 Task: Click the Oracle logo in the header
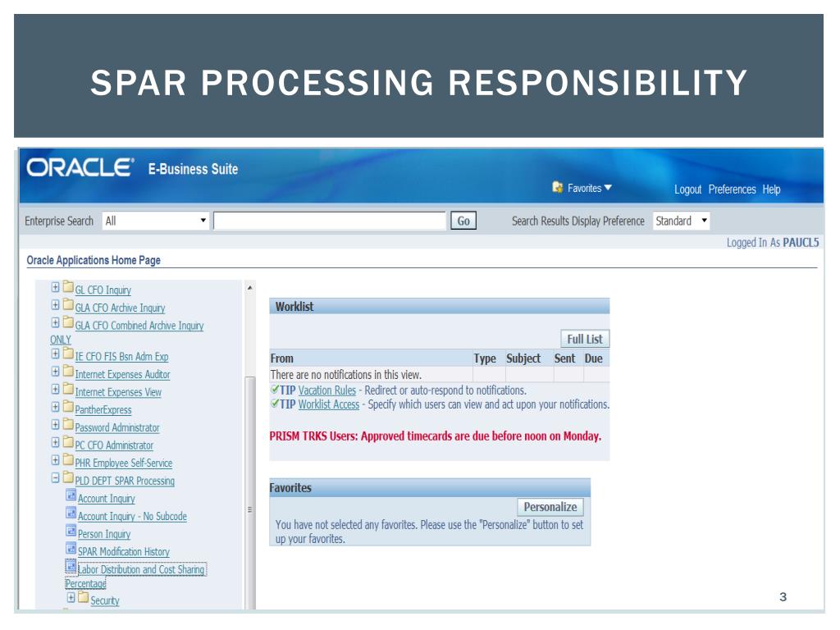click(80, 167)
